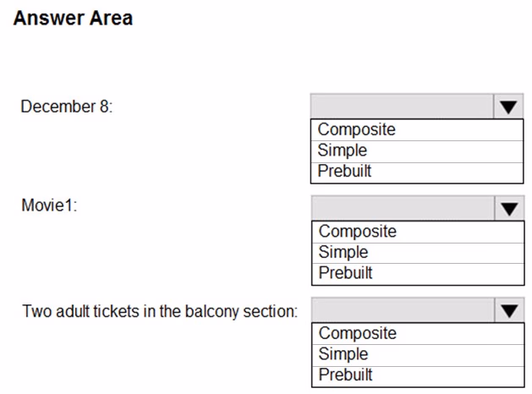Click the balcony tickets selection field
The height and width of the screenshot is (394, 532).
(x=403, y=310)
